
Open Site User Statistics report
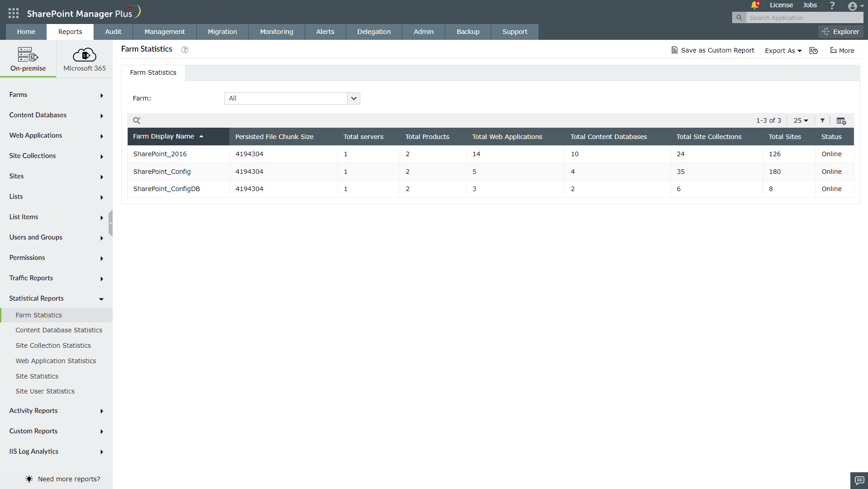(x=45, y=391)
